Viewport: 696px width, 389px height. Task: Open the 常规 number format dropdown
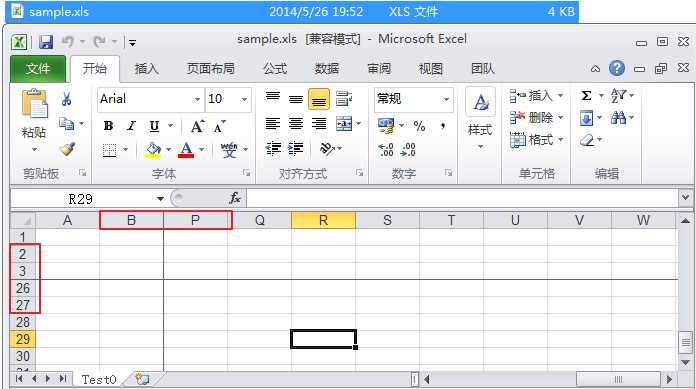(447, 99)
